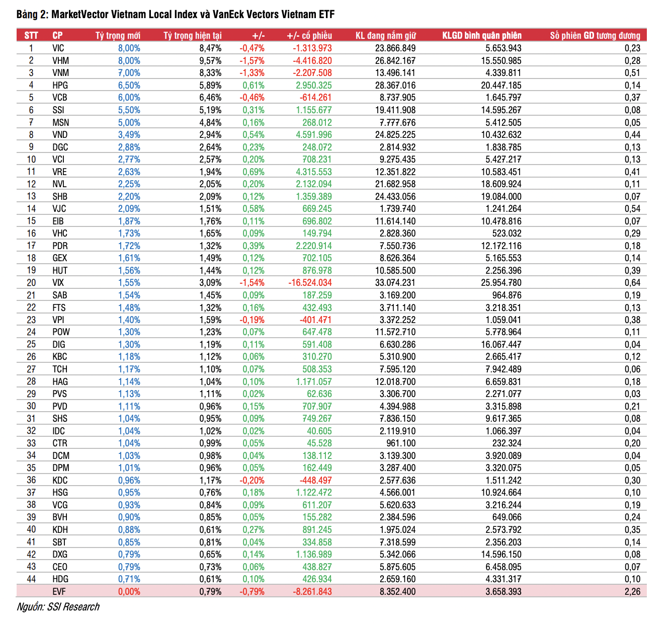The width and height of the screenshot is (672, 624).
Task: Select the 'KL đang nắm giữ' column header
Action: [x=385, y=35]
